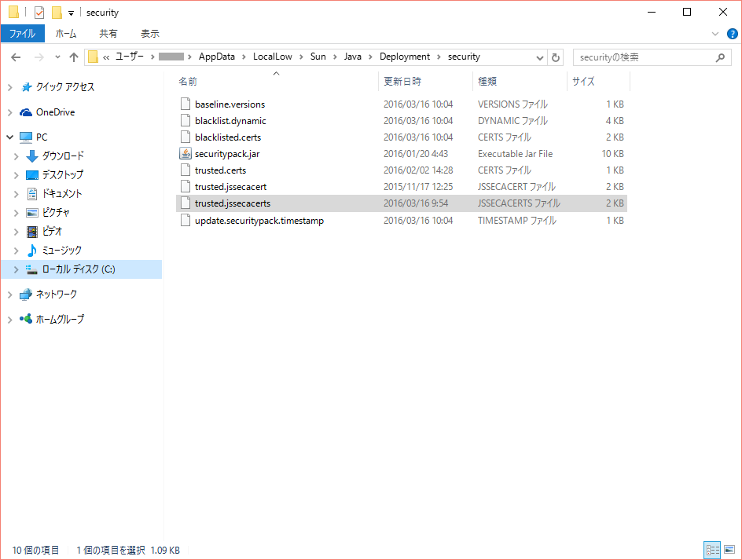Open the address bar history dropdown
Screen dimensions: 742x560
coord(540,57)
